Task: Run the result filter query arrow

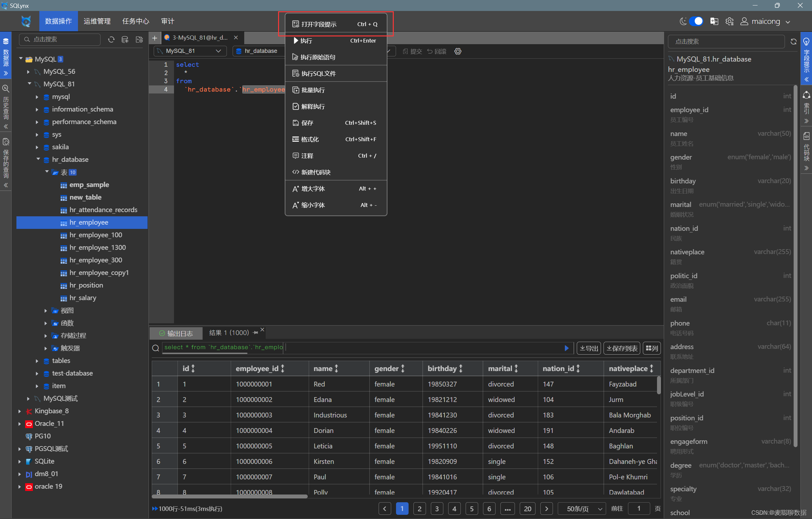Action: (566, 348)
